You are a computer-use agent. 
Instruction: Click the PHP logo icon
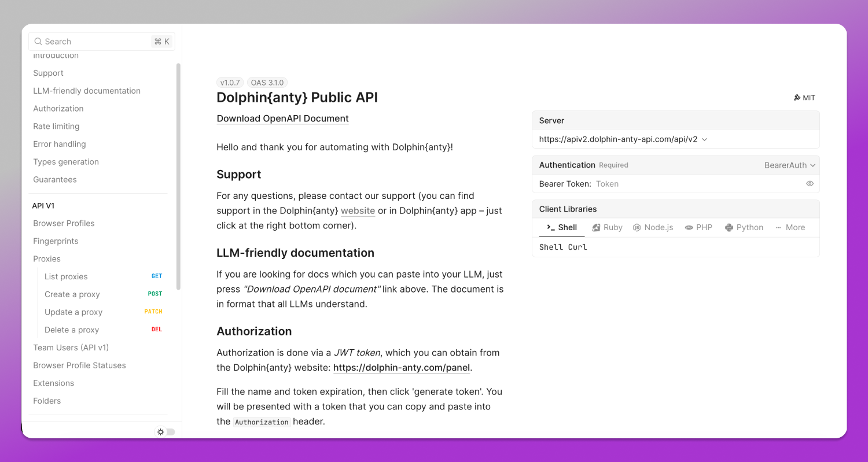[x=689, y=227]
